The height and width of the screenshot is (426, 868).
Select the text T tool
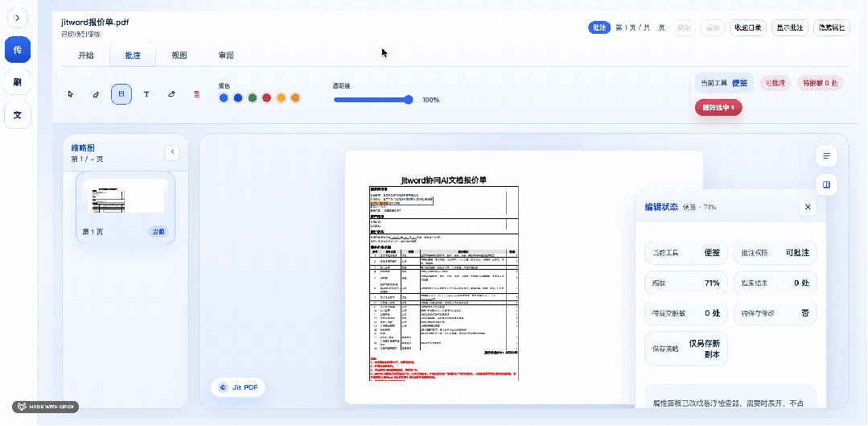[x=146, y=94]
